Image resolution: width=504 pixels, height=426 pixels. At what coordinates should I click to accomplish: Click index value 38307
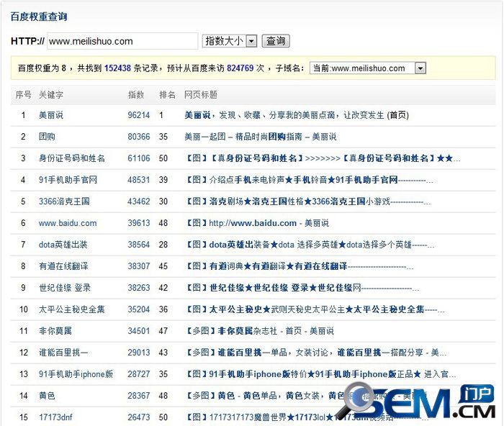pyautogui.click(x=139, y=266)
